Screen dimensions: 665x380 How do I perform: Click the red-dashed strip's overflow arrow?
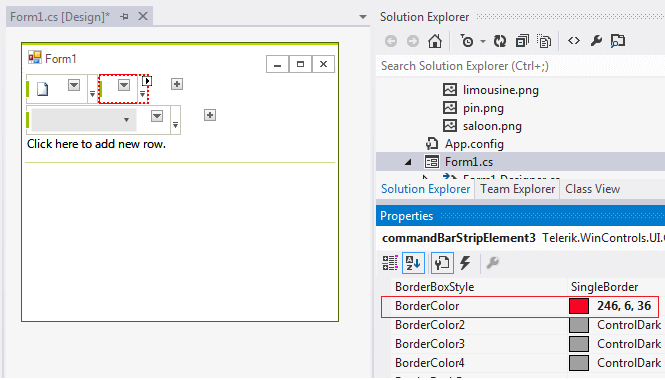pos(142,95)
